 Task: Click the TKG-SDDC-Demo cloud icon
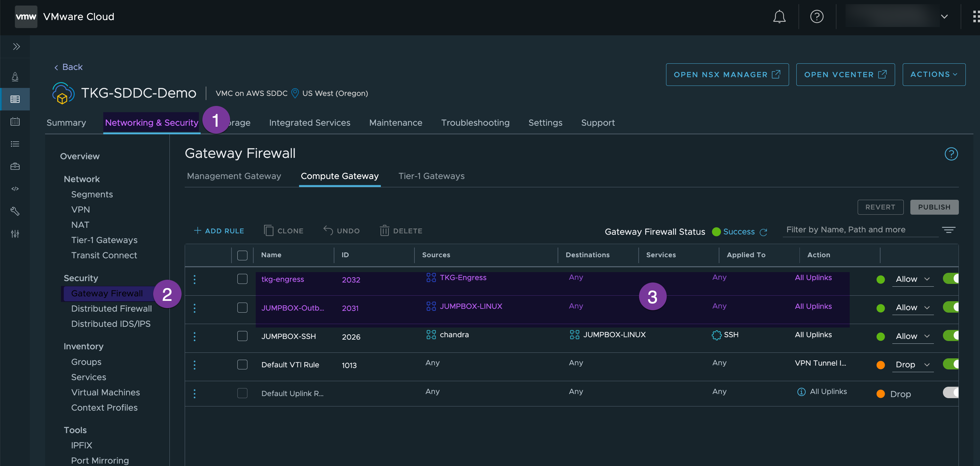63,93
